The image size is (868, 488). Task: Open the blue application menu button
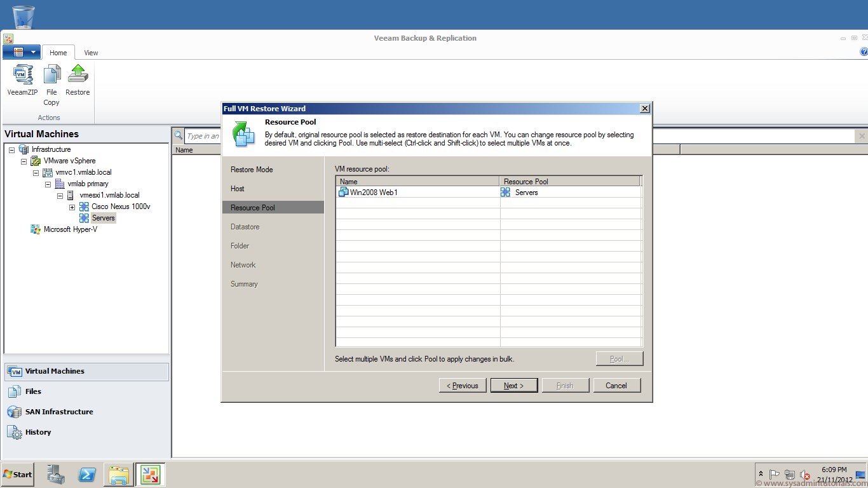point(22,52)
